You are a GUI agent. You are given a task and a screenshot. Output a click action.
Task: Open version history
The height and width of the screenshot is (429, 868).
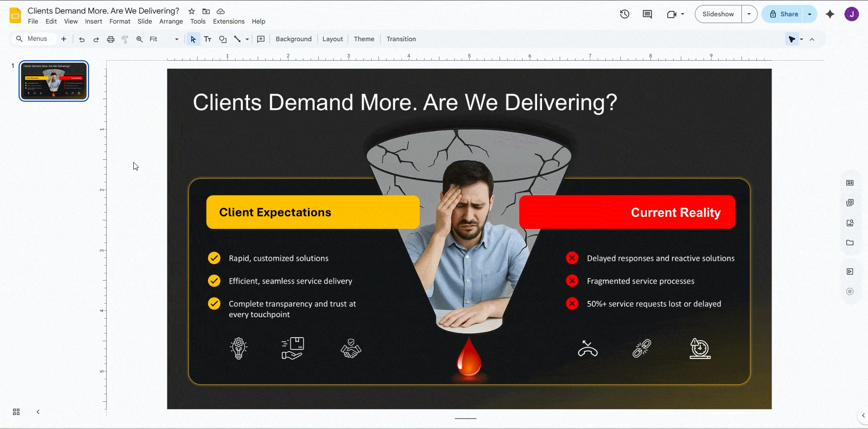[x=624, y=14]
